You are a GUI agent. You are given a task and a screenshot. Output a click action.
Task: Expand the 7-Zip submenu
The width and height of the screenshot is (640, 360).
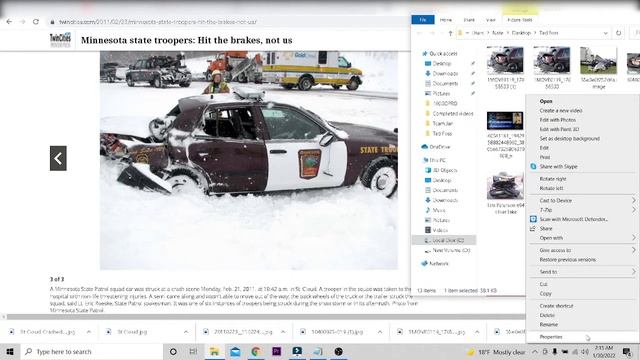583,210
